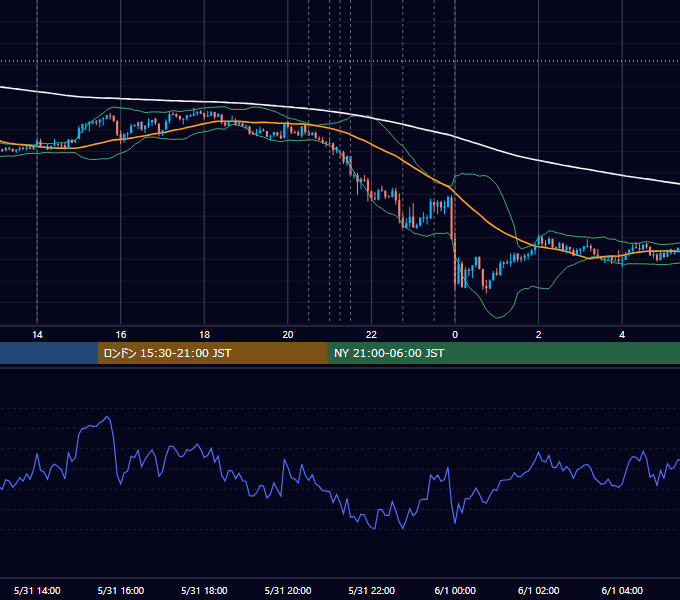This screenshot has height=600, width=680.
Task: Click the NY session band labeled 21:00-06:00 JST
Action: point(503,353)
